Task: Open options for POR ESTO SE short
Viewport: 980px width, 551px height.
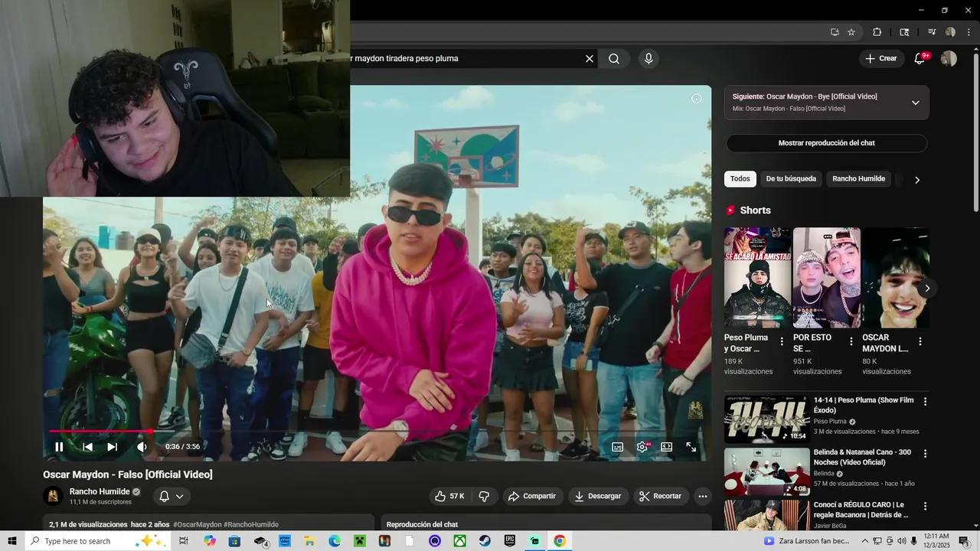Action: point(851,341)
